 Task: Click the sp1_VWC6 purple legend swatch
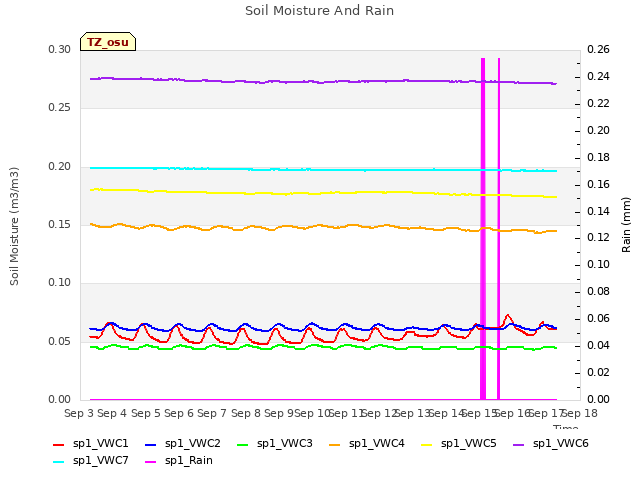click(x=519, y=444)
